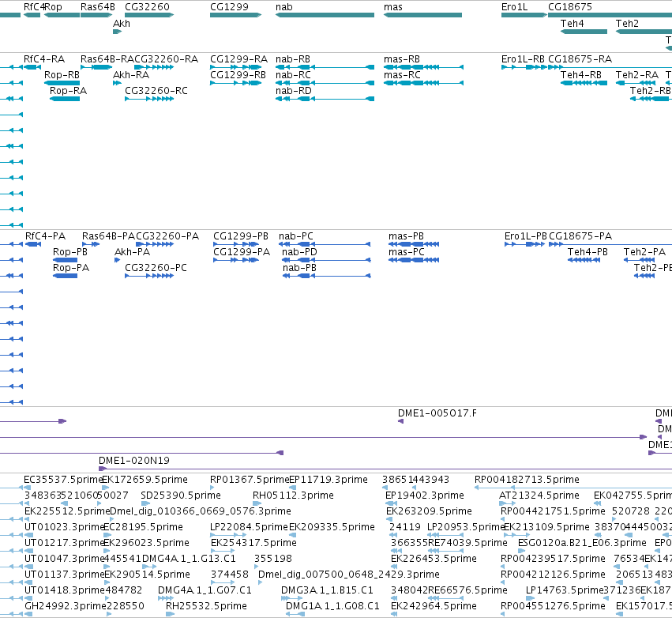Select the RH25532.5prime EST
Viewport: 672px width, 618px height.
coord(170,614)
